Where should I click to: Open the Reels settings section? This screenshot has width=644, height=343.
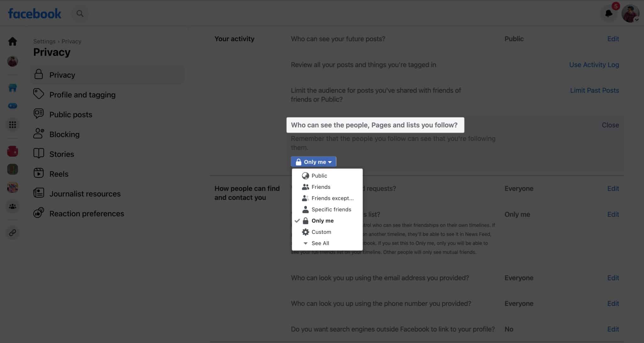coord(59,173)
